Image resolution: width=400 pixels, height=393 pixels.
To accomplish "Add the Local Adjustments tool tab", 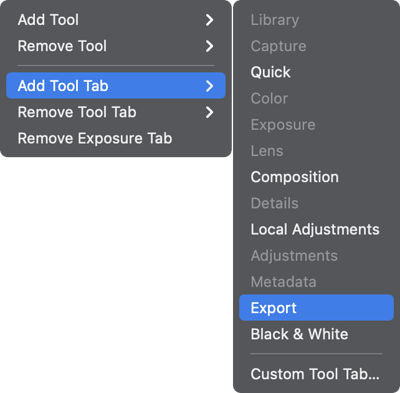I will (x=316, y=230).
